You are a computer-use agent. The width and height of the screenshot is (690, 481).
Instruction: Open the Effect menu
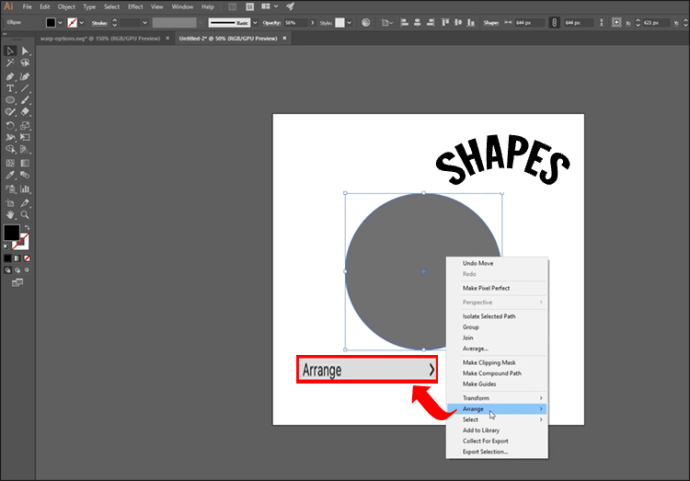point(135,6)
